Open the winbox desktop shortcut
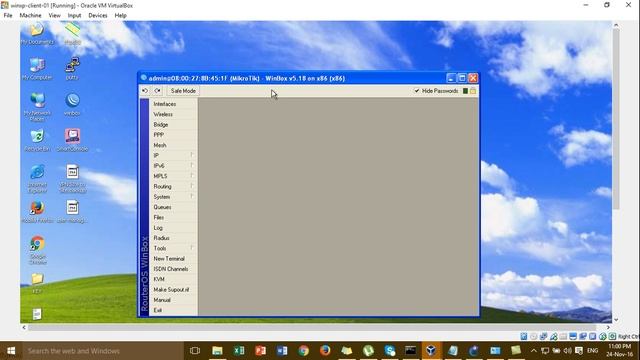The height and width of the screenshot is (360, 640). point(72,104)
